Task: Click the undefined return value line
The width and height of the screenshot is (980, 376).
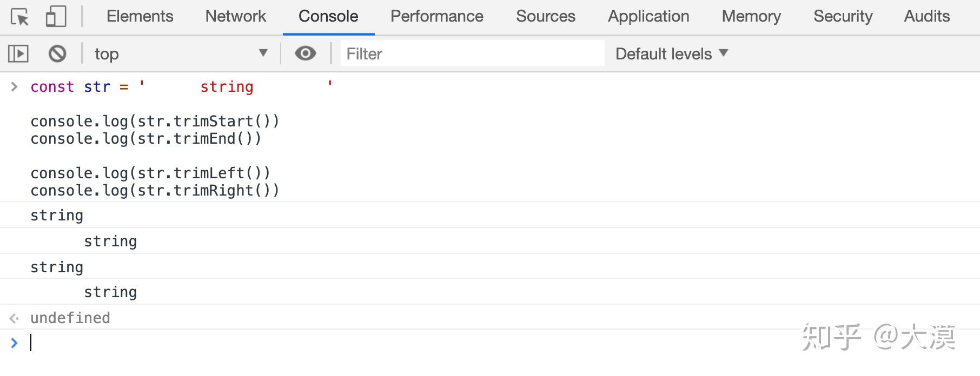Action: click(70, 318)
